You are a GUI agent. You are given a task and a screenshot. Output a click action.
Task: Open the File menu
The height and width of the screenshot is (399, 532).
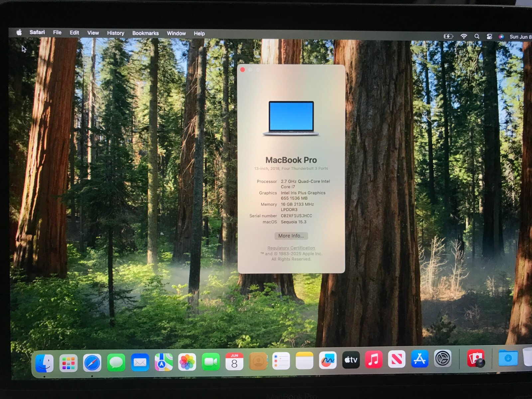[57, 33]
